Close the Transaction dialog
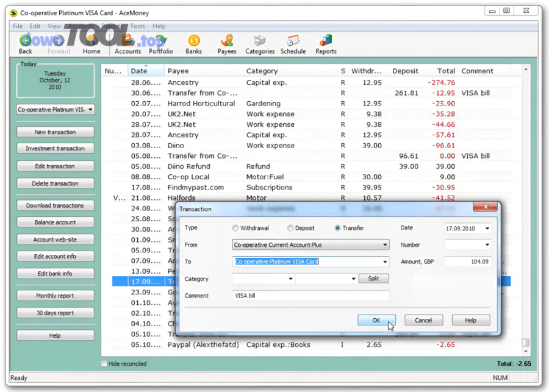The height and width of the screenshot is (392, 549). point(485,207)
